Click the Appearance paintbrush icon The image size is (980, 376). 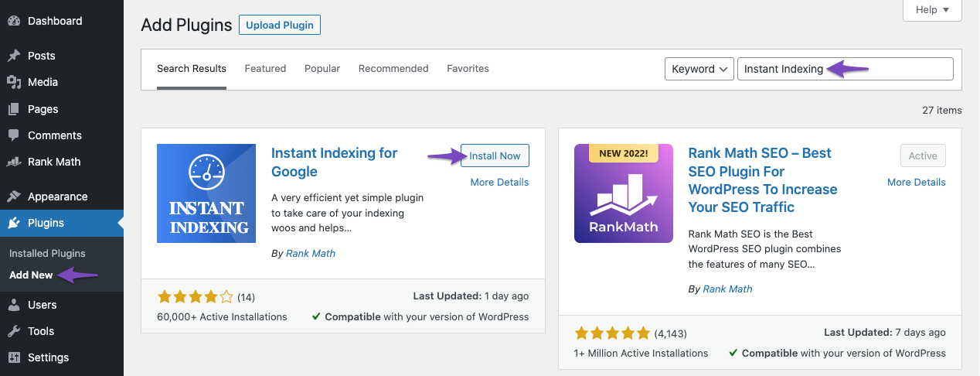click(x=13, y=197)
